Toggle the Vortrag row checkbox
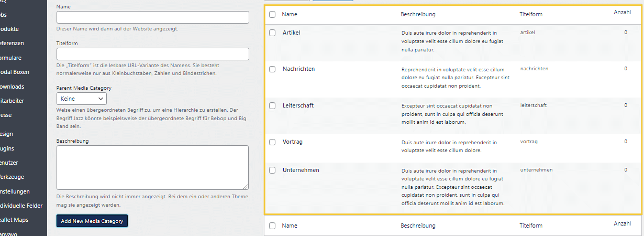This screenshot has height=236, width=644. click(272, 142)
